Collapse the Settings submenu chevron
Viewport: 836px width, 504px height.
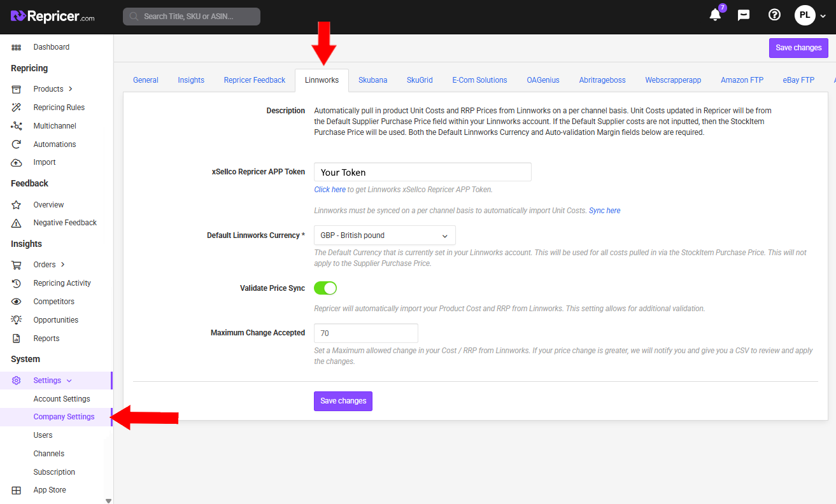(x=69, y=381)
